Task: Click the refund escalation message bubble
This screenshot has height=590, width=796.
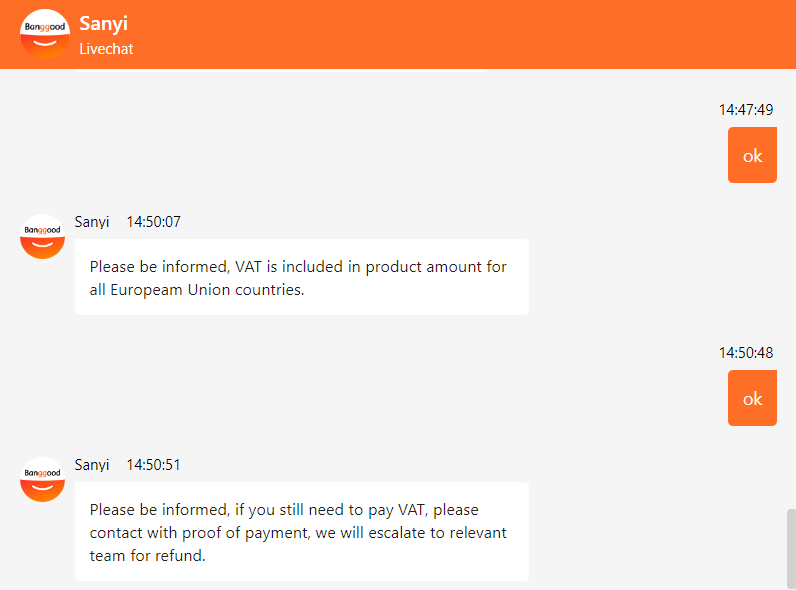Action: click(x=302, y=532)
